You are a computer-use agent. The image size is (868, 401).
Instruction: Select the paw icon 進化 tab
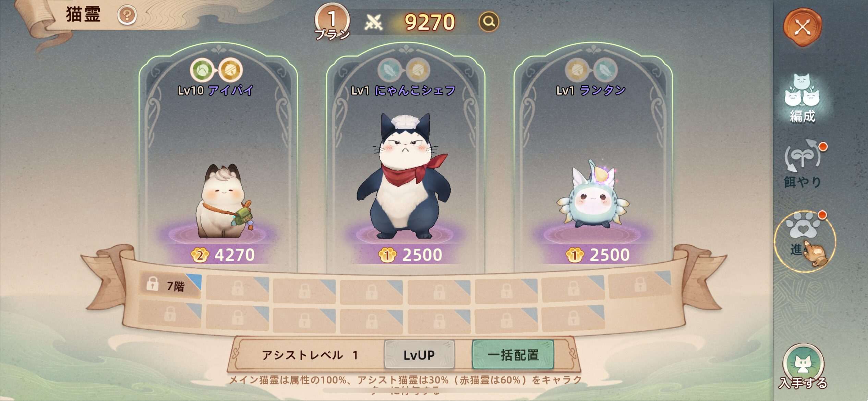point(804,241)
